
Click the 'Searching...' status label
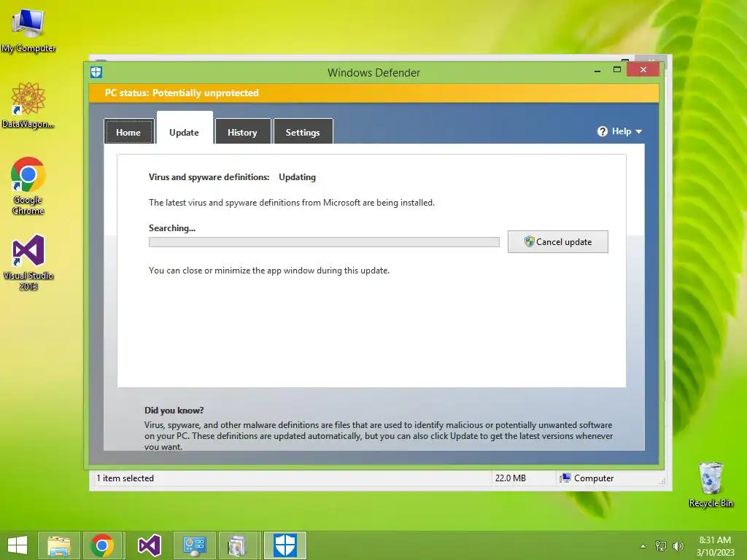click(172, 228)
